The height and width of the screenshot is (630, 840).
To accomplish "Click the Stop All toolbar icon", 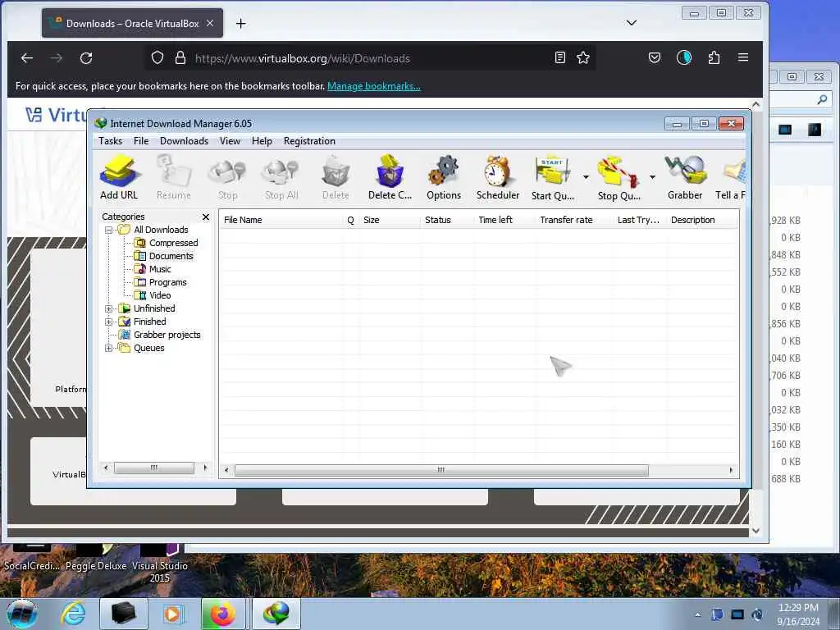I will click(x=281, y=177).
